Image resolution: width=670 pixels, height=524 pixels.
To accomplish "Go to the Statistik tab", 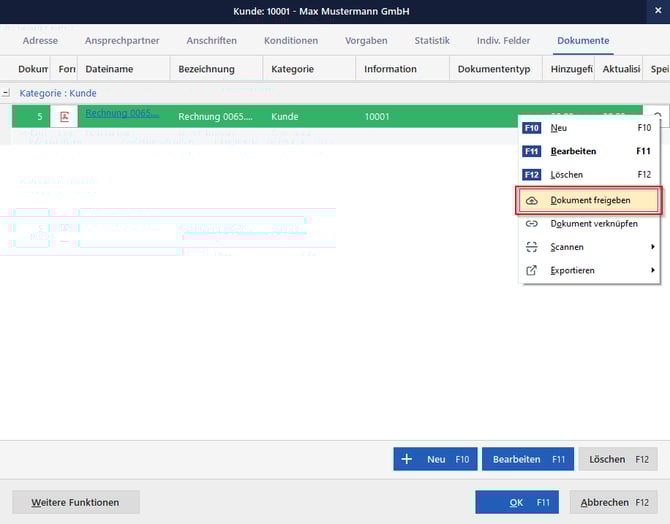I will coord(432,40).
